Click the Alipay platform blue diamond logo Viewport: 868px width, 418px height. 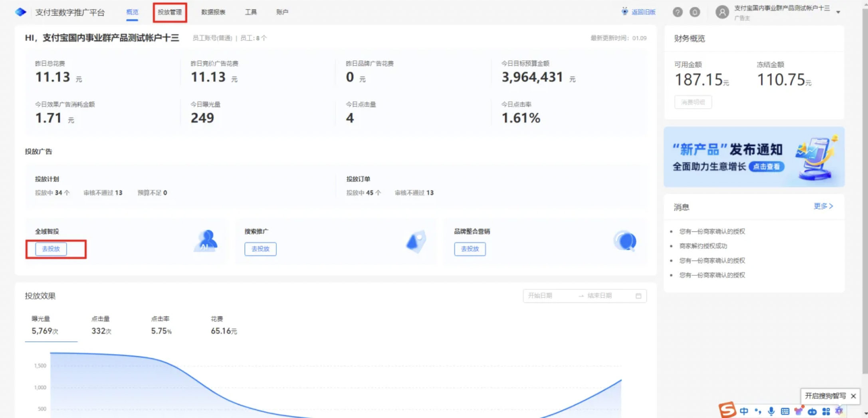(21, 12)
